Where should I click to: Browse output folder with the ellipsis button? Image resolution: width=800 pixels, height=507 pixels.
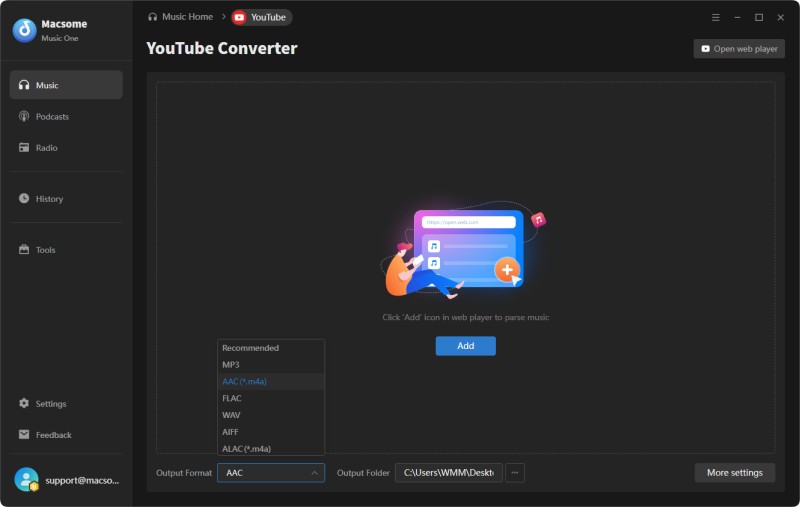pos(515,473)
